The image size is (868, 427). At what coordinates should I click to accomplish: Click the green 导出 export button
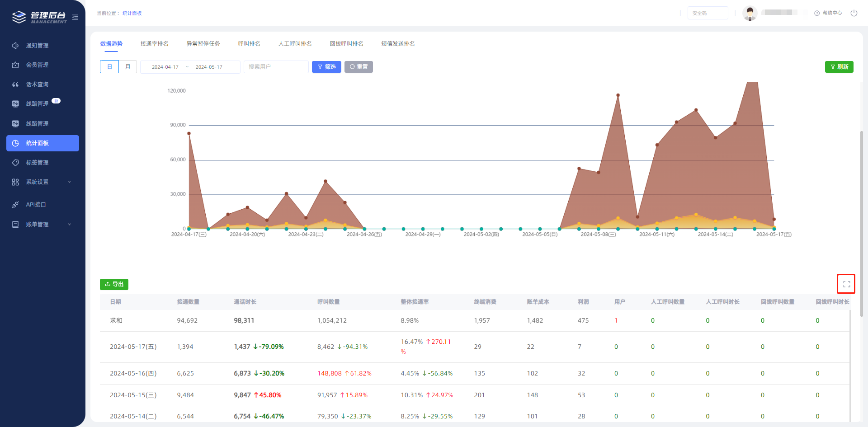(x=114, y=284)
